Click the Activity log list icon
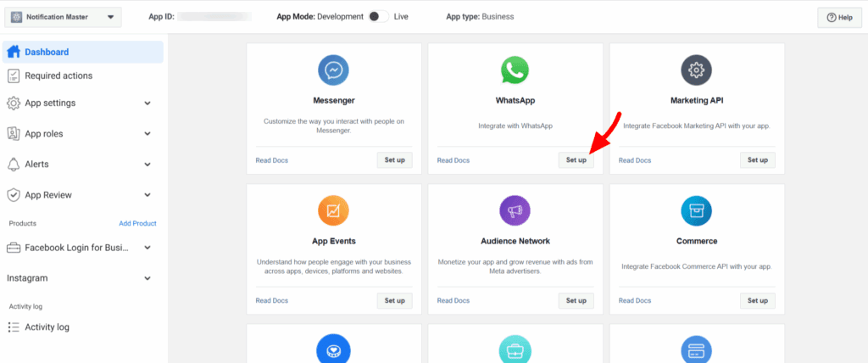Viewport: 868px width, 363px height. click(14, 327)
